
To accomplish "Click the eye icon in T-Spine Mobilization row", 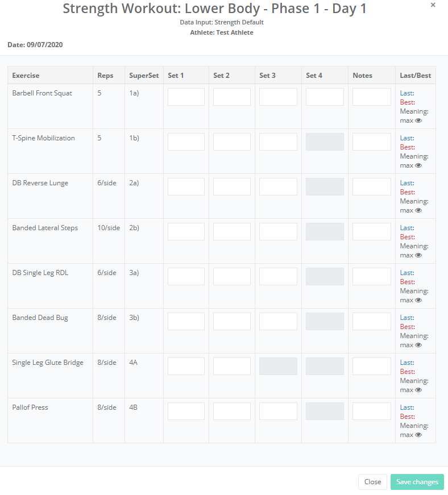I will pyautogui.click(x=418, y=165).
